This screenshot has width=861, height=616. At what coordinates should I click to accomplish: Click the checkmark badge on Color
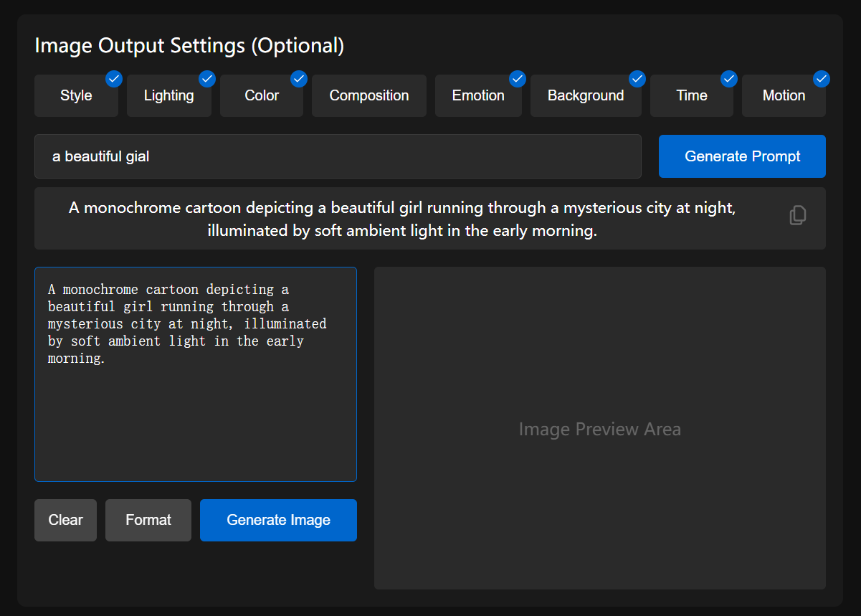coord(299,78)
